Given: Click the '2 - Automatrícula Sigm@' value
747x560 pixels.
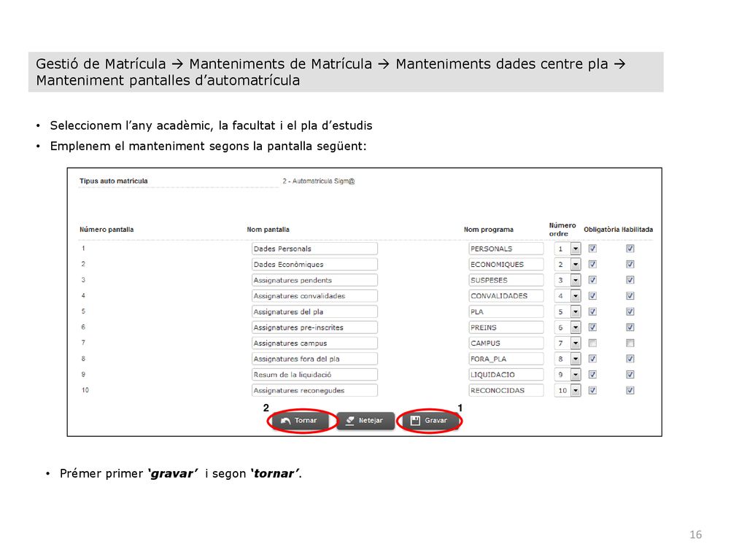Looking at the screenshot, I should [x=319, y=181].
